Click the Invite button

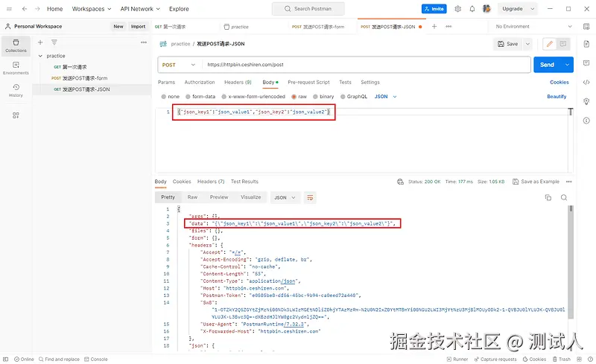434,9
